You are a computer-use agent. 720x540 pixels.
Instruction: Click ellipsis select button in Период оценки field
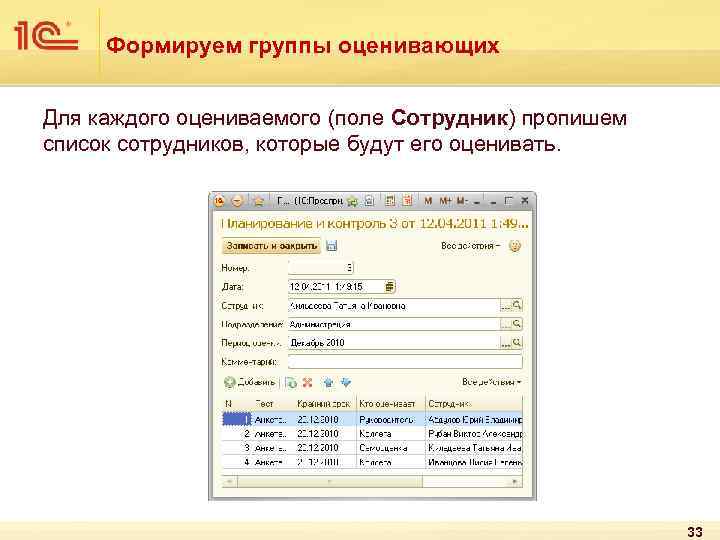[506, 343]
